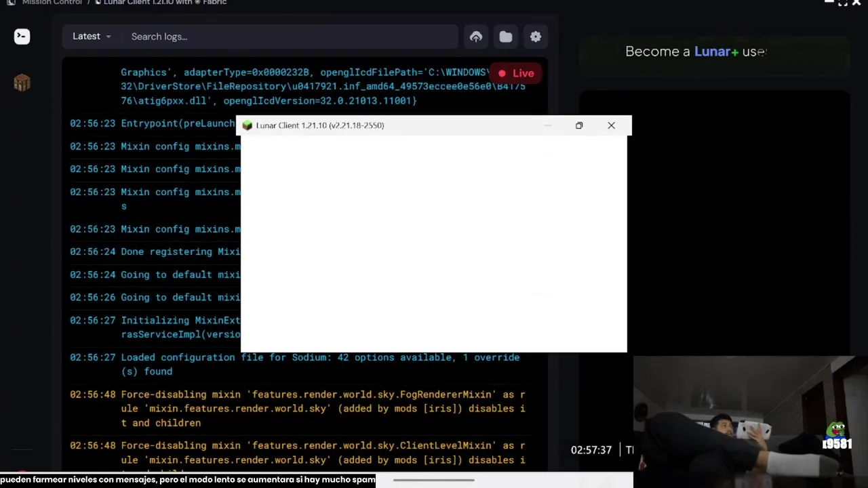Click the Lunar Client window title icon
The height and width of the screenshot is (488, 868).
pos(248,125)
